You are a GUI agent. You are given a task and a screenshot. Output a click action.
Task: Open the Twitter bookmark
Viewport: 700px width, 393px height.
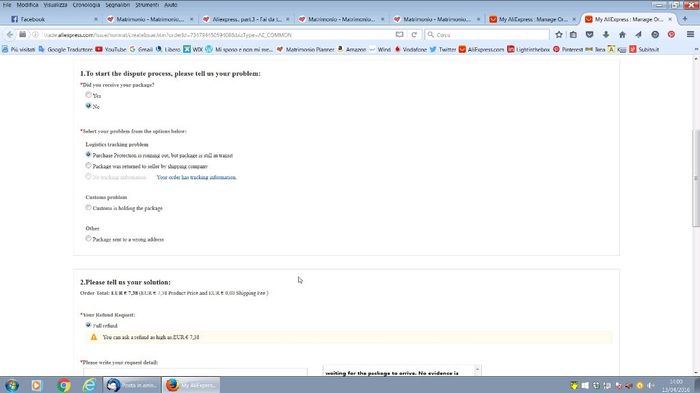[442, 50]
